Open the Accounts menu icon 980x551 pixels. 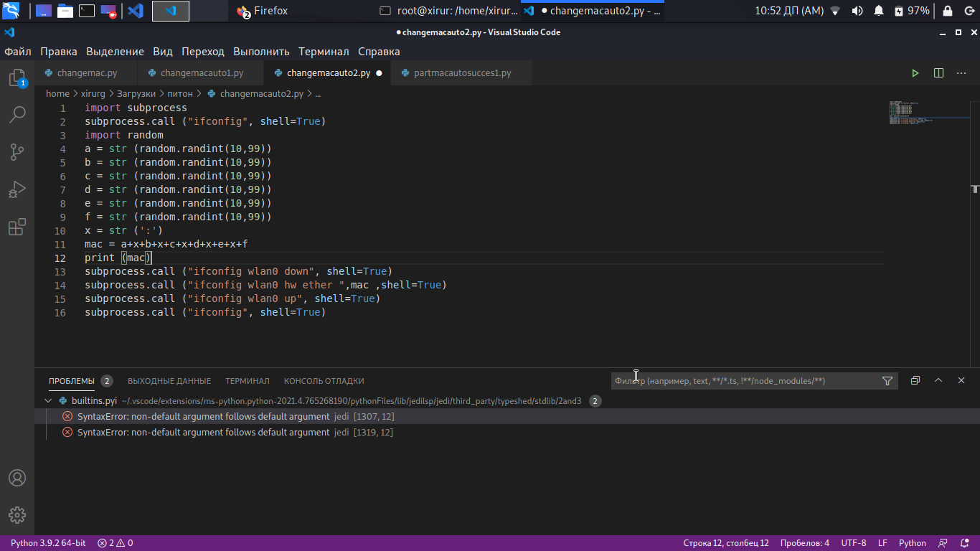tap(17, 478)
